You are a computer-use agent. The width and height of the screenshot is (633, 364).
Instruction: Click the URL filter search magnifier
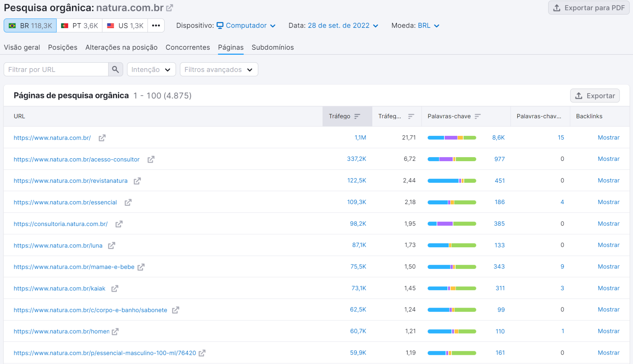tap(116, 69)
